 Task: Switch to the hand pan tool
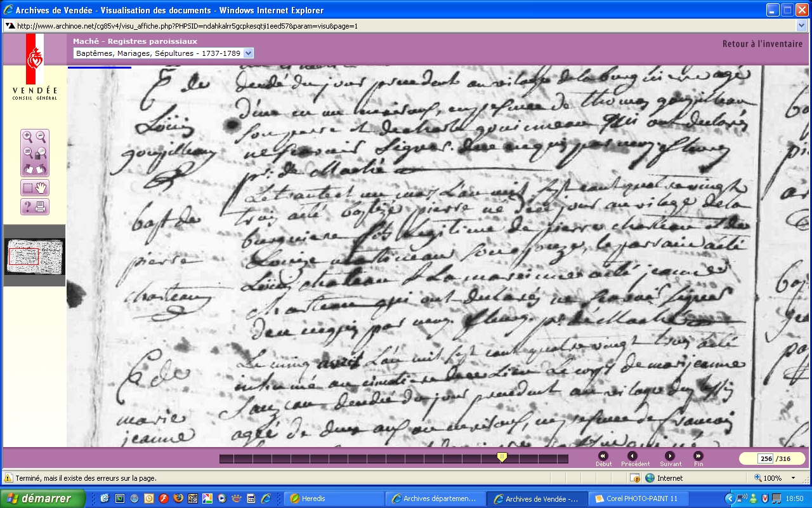[x=41, y=188]
